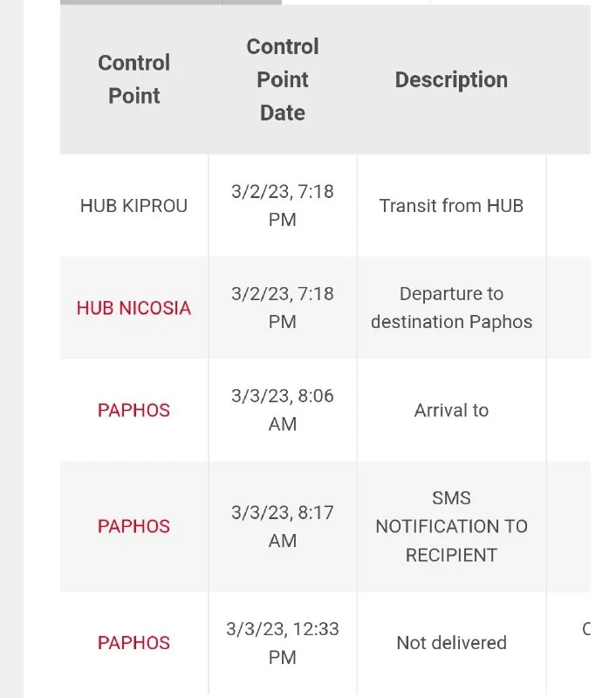
Task: Open PAPHOS link in the Arrival row
Action: coord(133,410)
